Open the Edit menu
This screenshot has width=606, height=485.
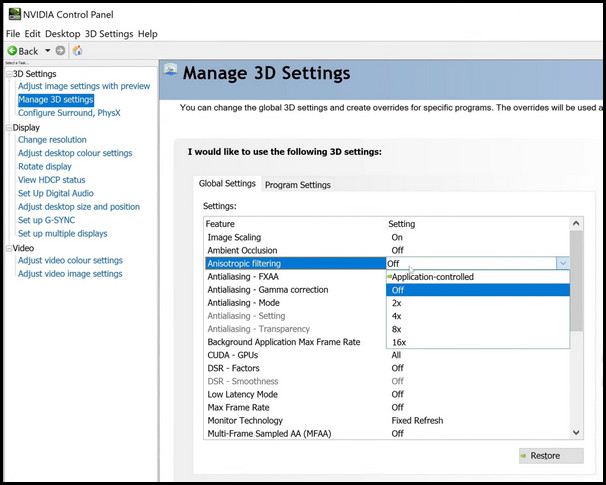pyautogui.click(x=32, y=34)
